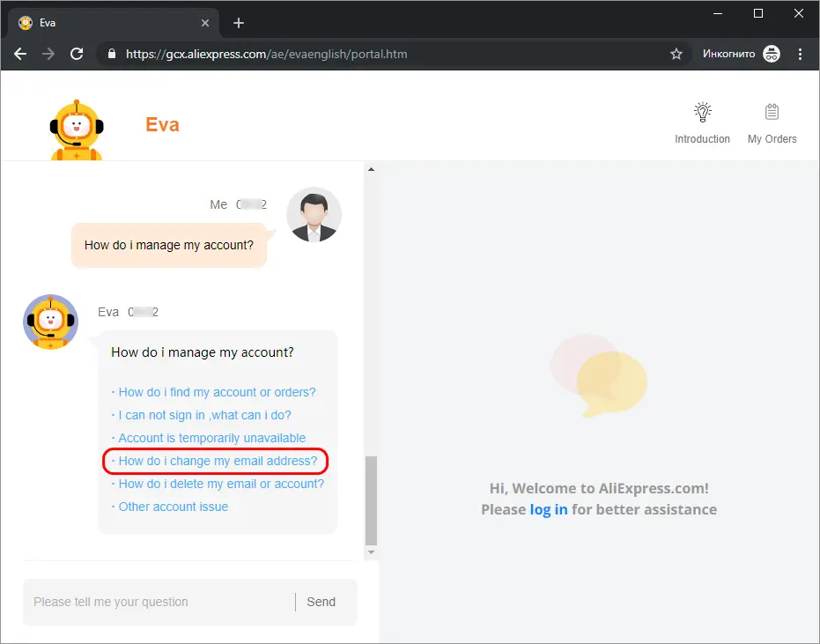View site security lock info
The height and width of the screenshot is (644, 820).
click(111, 54)
